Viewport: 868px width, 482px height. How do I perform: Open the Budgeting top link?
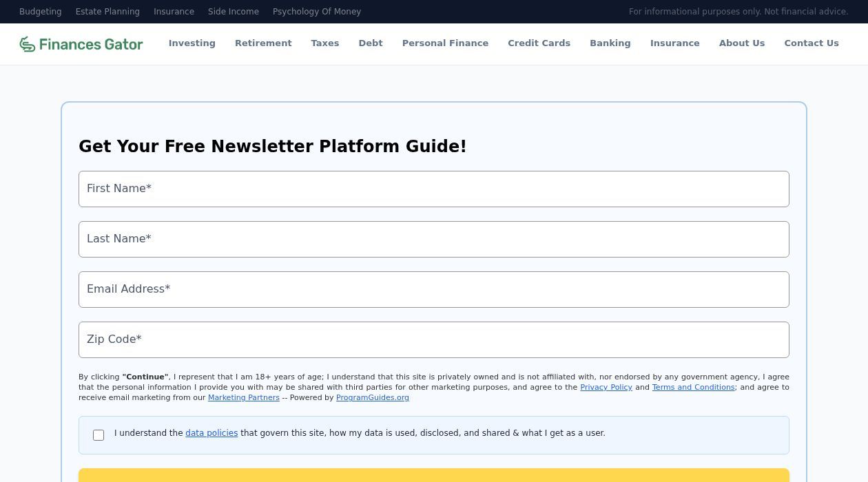[40, 12]
